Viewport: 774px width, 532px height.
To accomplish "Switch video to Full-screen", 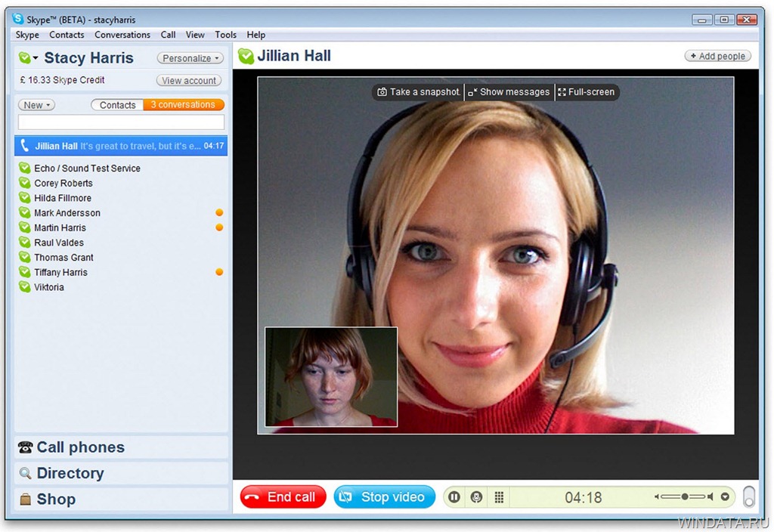I will 587,91.
